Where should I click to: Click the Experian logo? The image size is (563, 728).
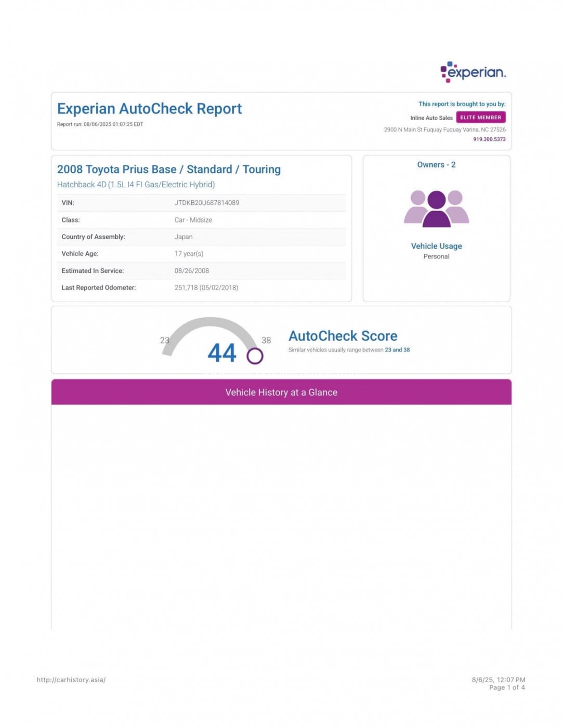(x=473, y=72)
